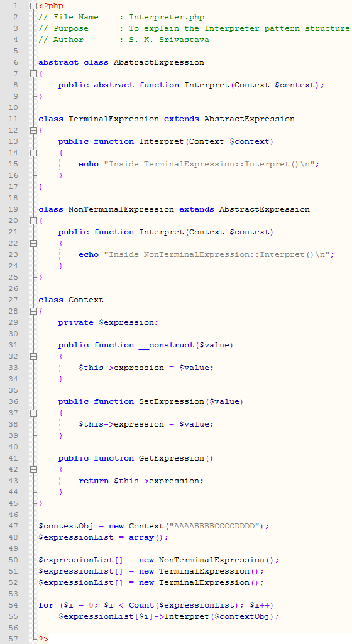Image resolution: width=352 pixels, height=644 pixels.
Task: Click the "SetExpression" function name
Action: click(172, 401)
